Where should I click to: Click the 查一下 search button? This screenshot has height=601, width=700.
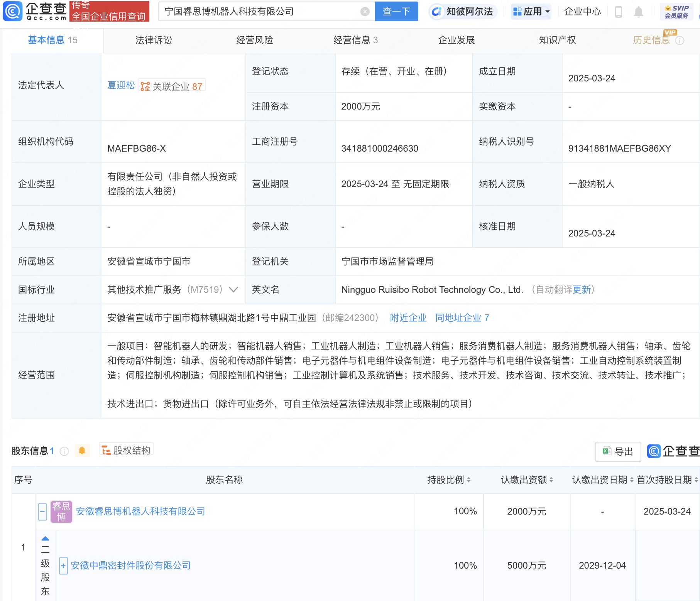pos(396,12)
